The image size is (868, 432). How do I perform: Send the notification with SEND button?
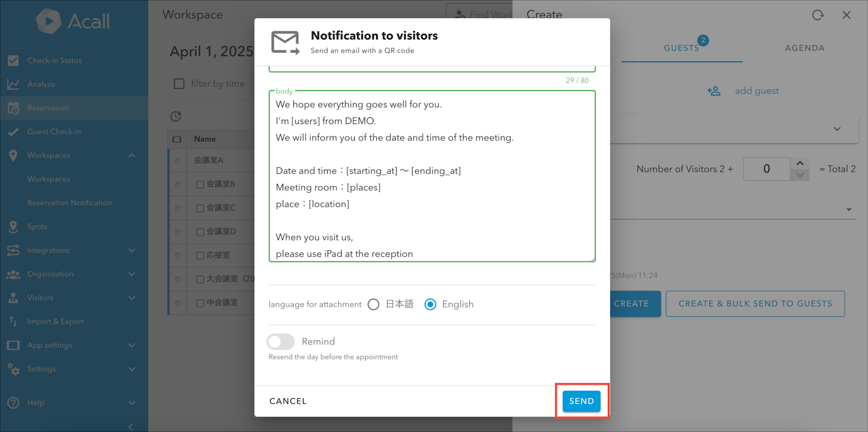[x=581, y=401]
